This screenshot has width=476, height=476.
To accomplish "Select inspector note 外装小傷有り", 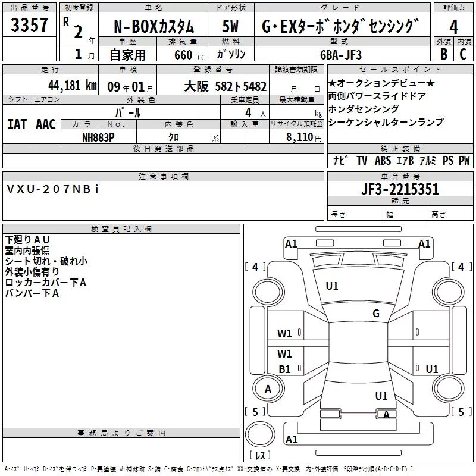I will pos(32,272).
